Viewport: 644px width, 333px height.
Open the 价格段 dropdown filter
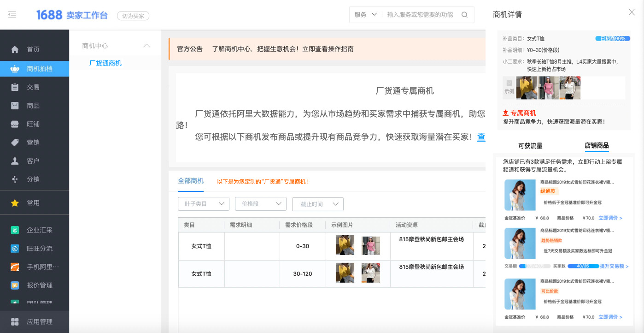(261, 204)
